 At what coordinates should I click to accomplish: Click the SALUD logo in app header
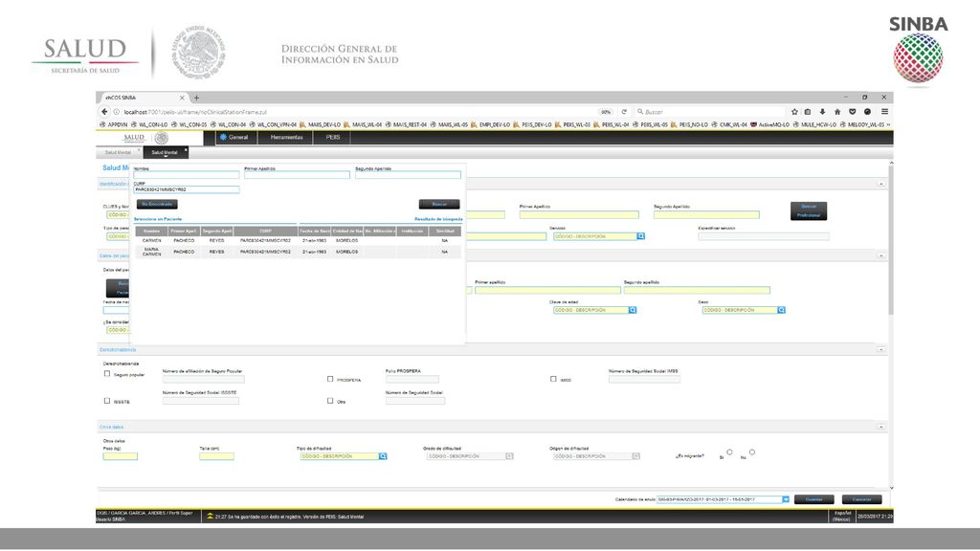(x=134, y=138)
